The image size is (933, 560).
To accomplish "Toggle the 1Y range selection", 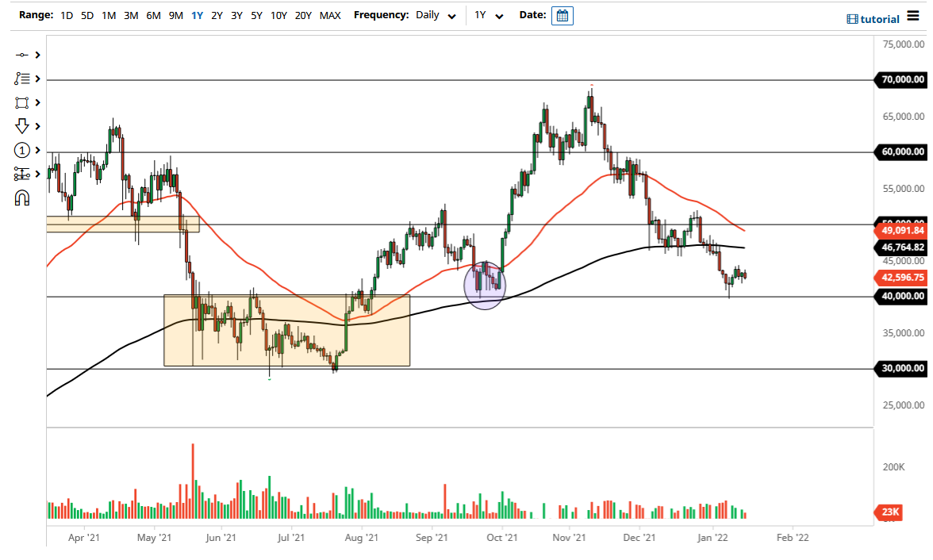I will pos(197,15).
